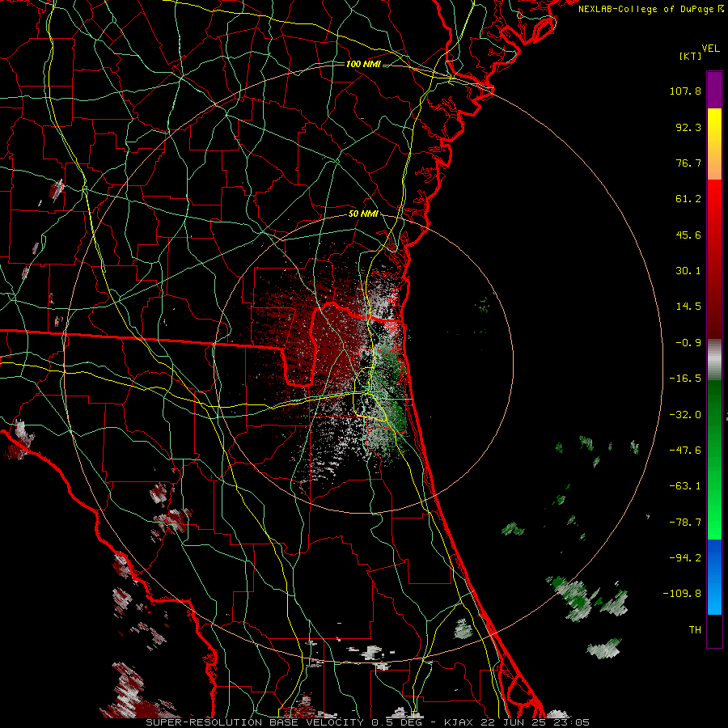The height and width of the screenshot is (728, 728).
Task: Select the -16.5 scale value
Action: tap(685, 379)
